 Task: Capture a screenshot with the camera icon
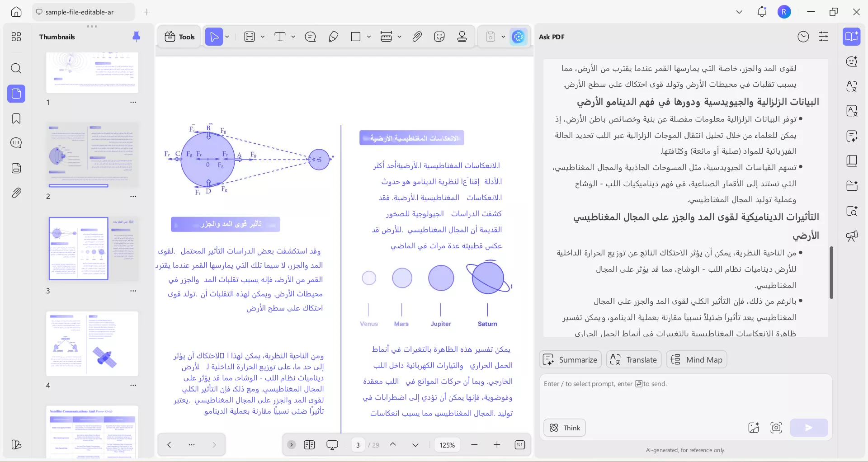(x=776, y=428)
